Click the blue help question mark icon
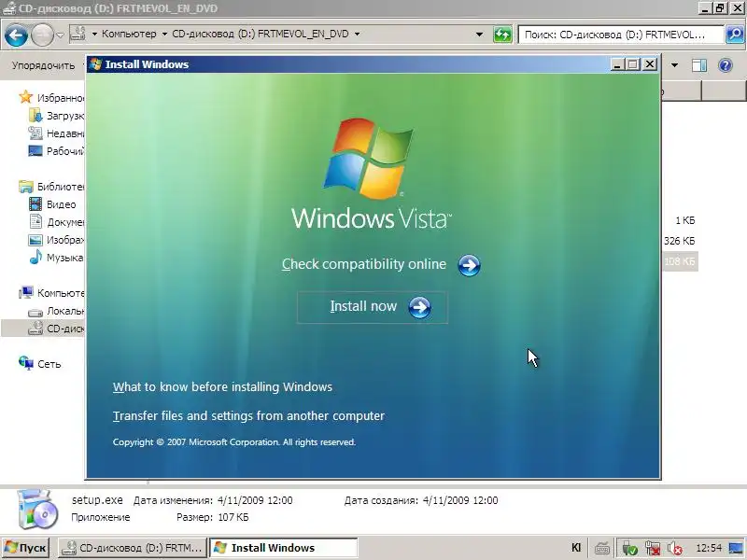Image resolution: width=747 pixels, height=560 pixels. (726, 65)
